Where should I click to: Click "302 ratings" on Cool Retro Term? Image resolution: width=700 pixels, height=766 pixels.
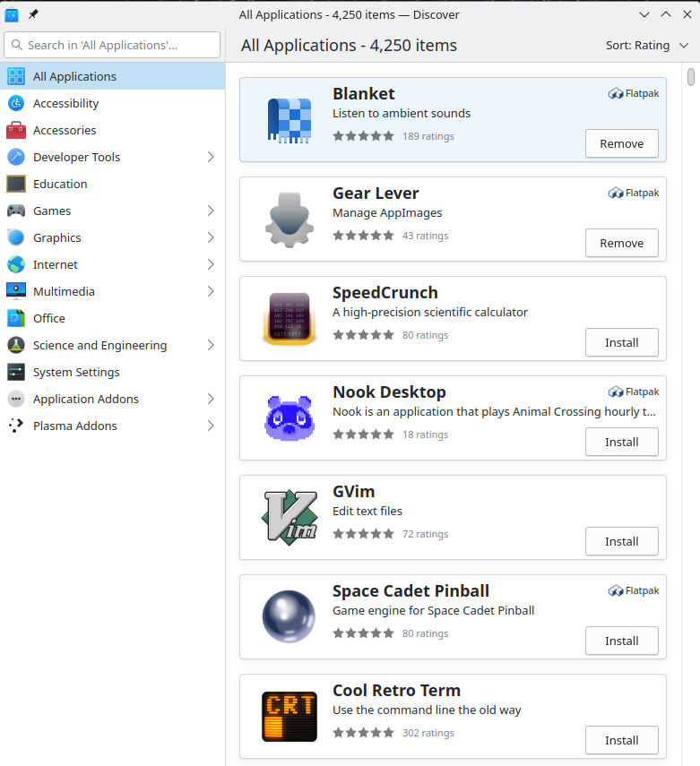(428, 733)
